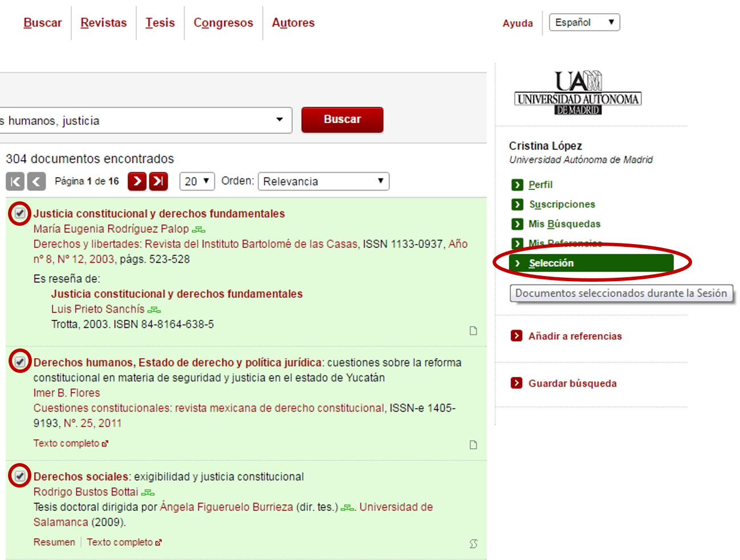Click tree icon after Ángela Figueruelo Burrieza
The width and height of the screenshot is (740, 560).
pyautogui.click(x=347, y=508)
